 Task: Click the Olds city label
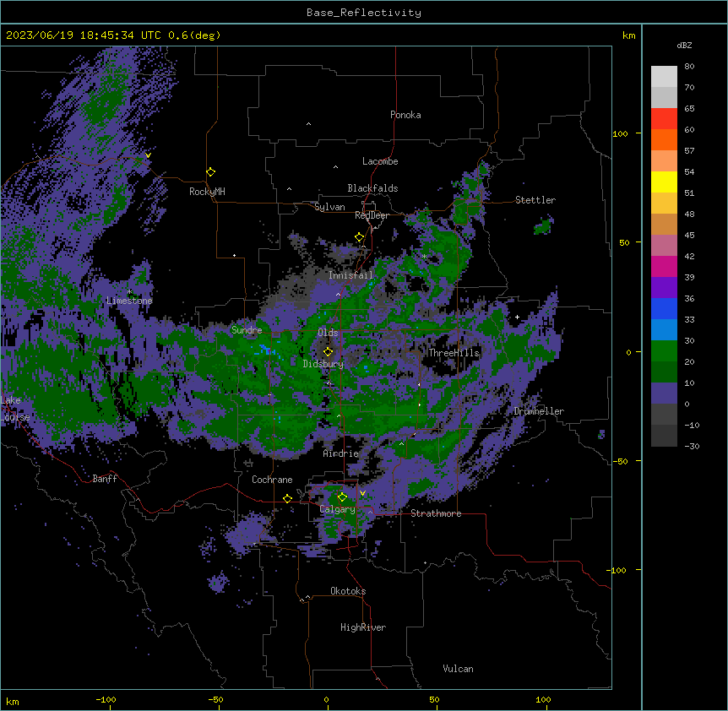[x=328, y=333]
